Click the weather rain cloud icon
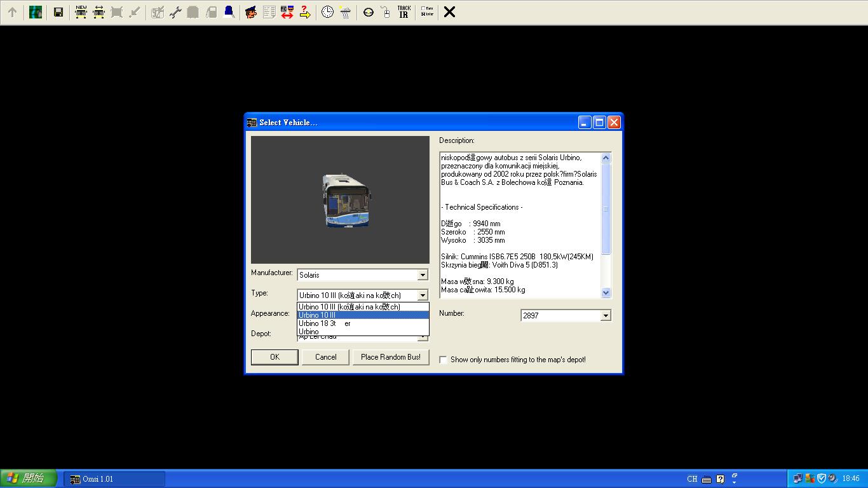 pyautogui.click(x=345, y=12)
